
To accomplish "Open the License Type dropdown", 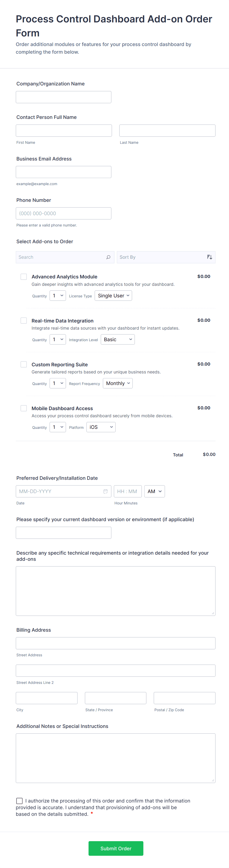I will tap(113, 295).
